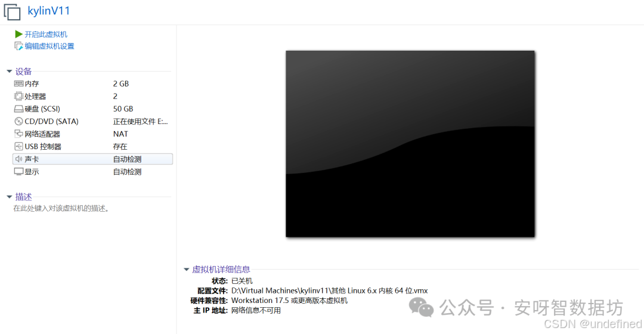Click the 主 IP 地址: label

click(210, 311)
